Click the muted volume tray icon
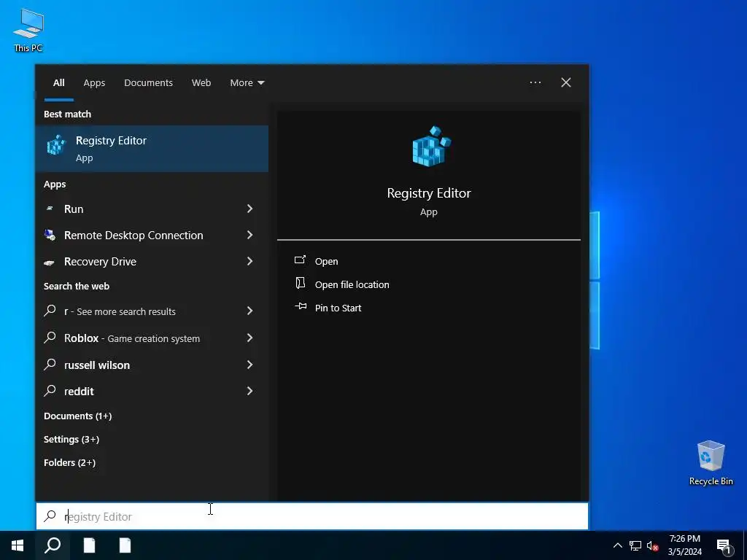The image size is (747, 560). (x=653, y=545)
